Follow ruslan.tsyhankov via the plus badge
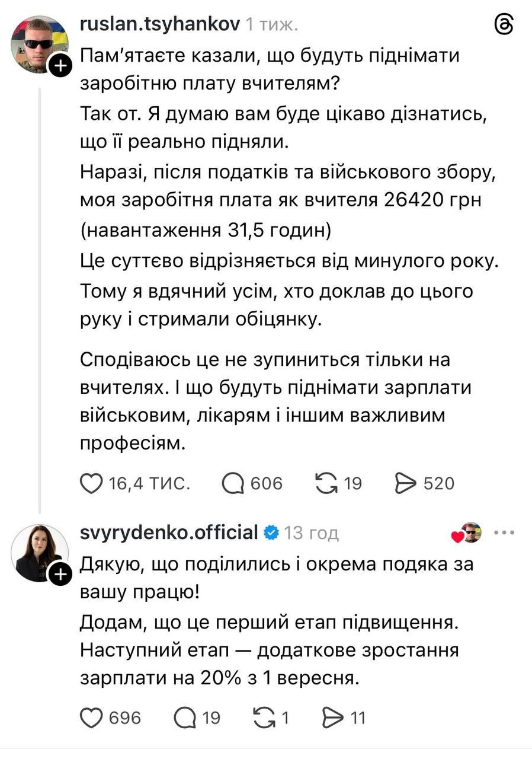This screenshot has width=532, height=759. tap(60, 68)
